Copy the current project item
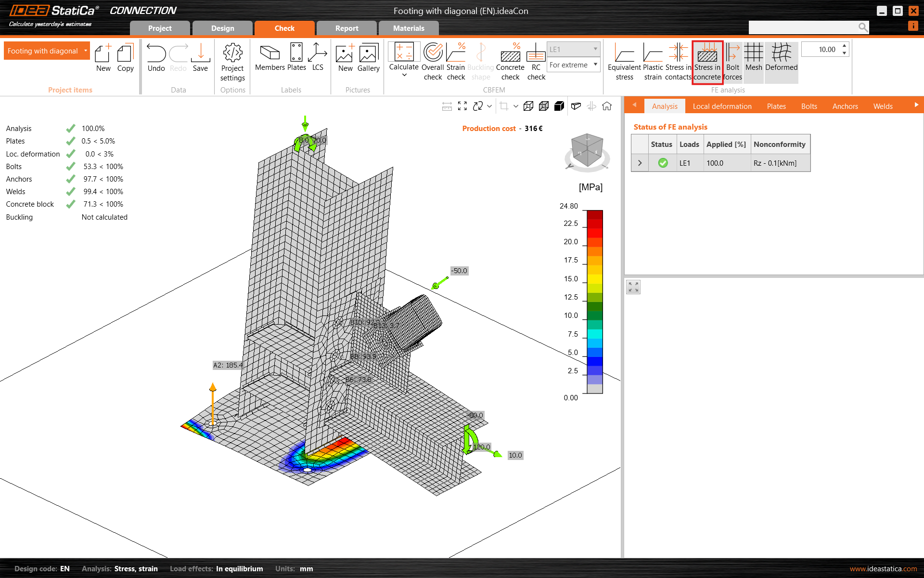Image resolution: width=924 pixels, height=578 pixels. (x=125, y=58)
